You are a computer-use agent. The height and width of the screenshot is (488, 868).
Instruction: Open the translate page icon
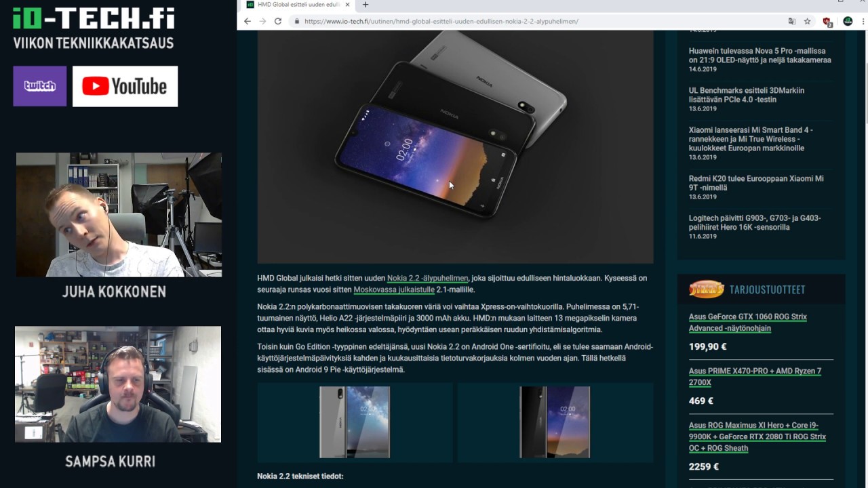(x=792, y=22)
